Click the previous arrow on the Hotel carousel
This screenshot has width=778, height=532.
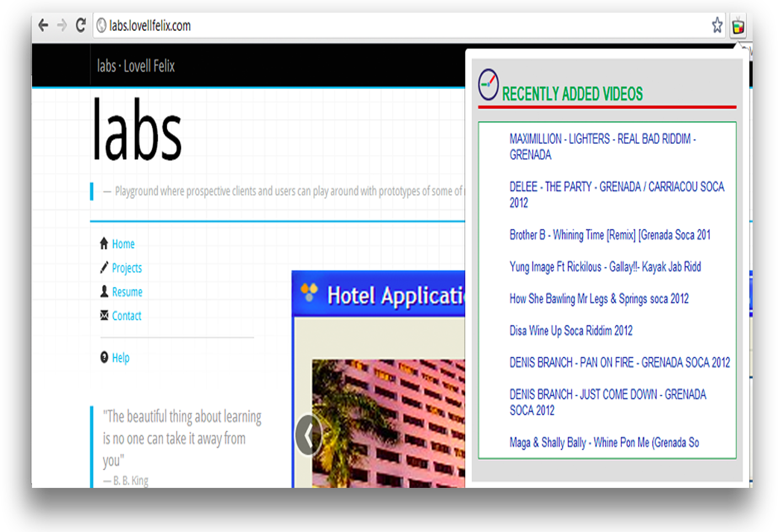tap(309, 434)
